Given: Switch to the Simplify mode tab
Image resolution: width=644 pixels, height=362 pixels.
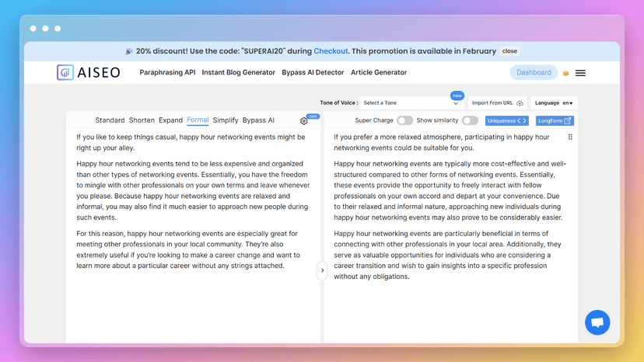Looking at the screenshot, I should coord(226,120).
